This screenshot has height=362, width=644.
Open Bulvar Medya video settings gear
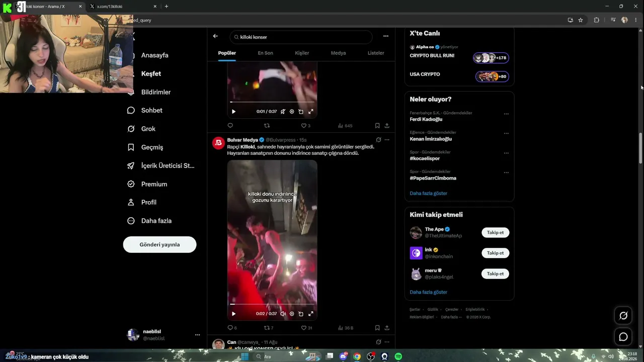click(x=292, y=314)
